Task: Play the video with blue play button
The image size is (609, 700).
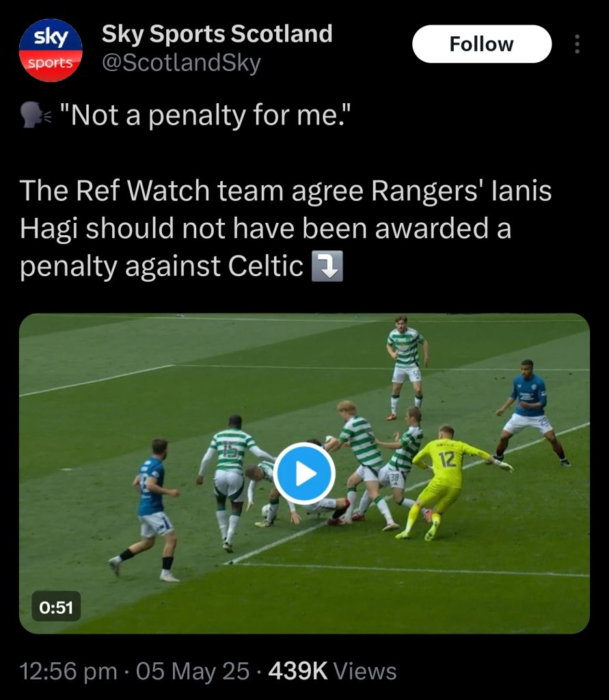Action: coord(305,473)
